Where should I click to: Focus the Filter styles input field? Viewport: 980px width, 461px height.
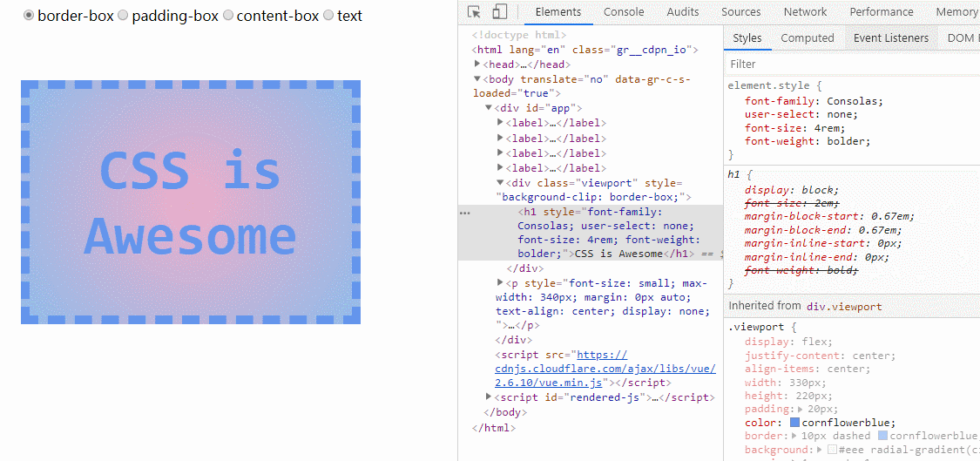[852, 64]
